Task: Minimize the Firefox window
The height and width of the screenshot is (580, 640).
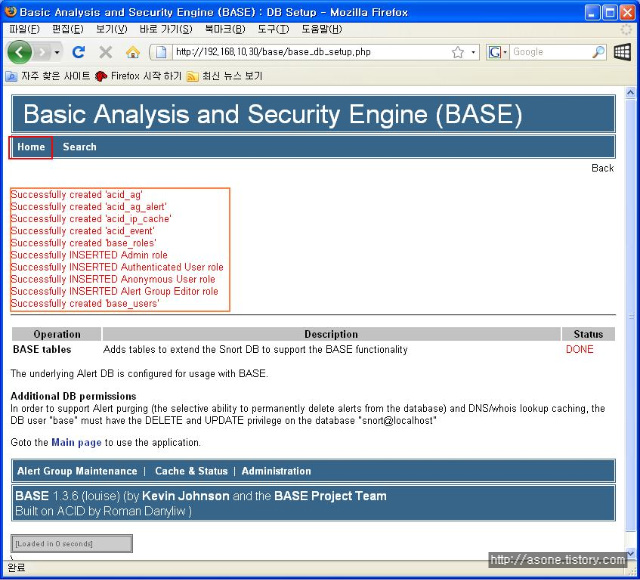Action: (592, 12)
